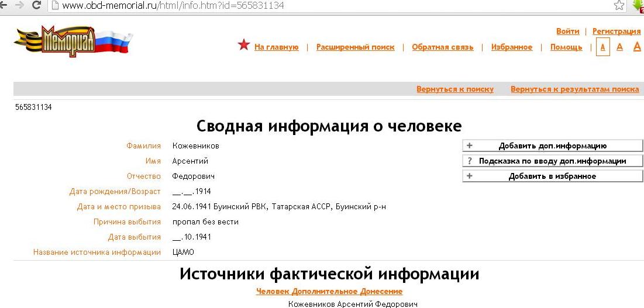
Task: Open Человек Дополнительное Донесение source link
Action: [x=329, y=291]
